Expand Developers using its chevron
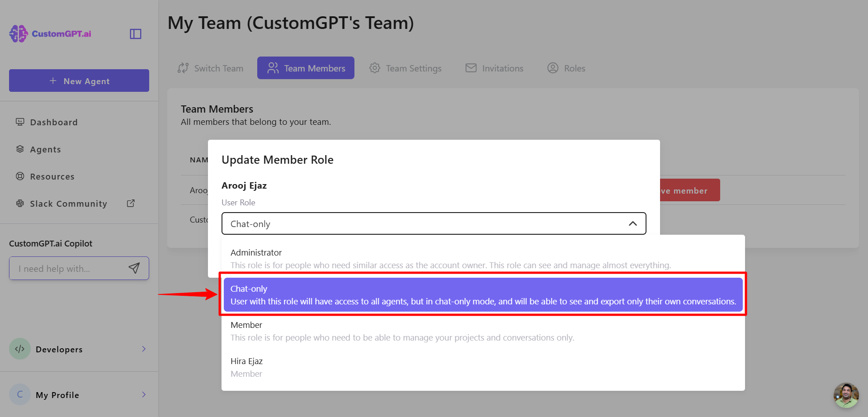This screenshot has height=417, width=868. [144, 349]
